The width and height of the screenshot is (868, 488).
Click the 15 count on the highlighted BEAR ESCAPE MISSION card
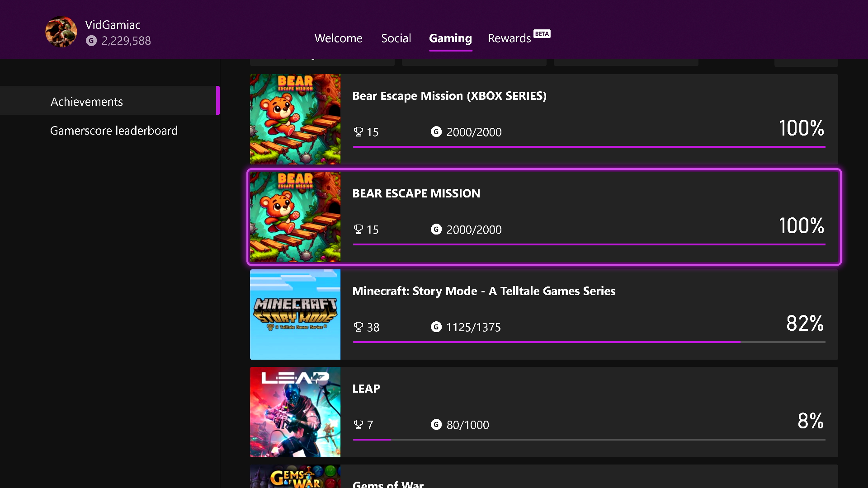click(373, 230)
